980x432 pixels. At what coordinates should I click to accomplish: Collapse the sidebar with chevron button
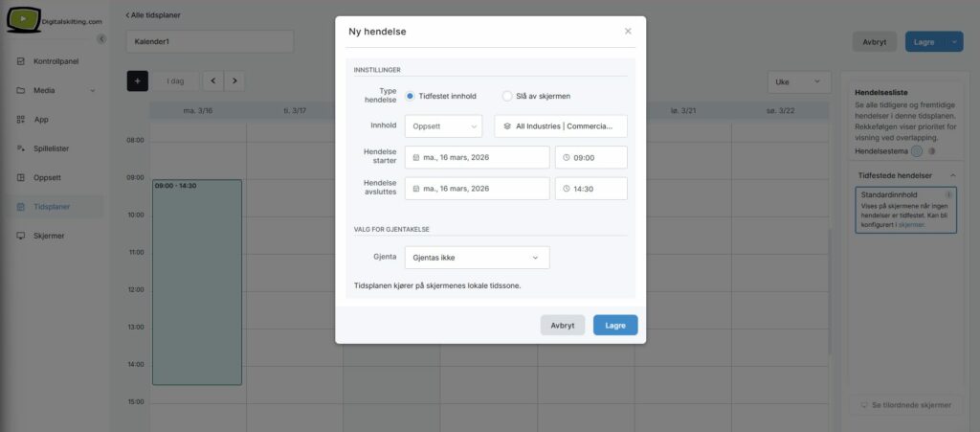point(101,38)
